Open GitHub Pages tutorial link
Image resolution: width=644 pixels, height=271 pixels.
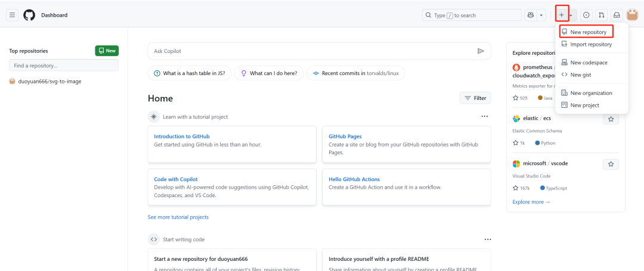(345, 136)
